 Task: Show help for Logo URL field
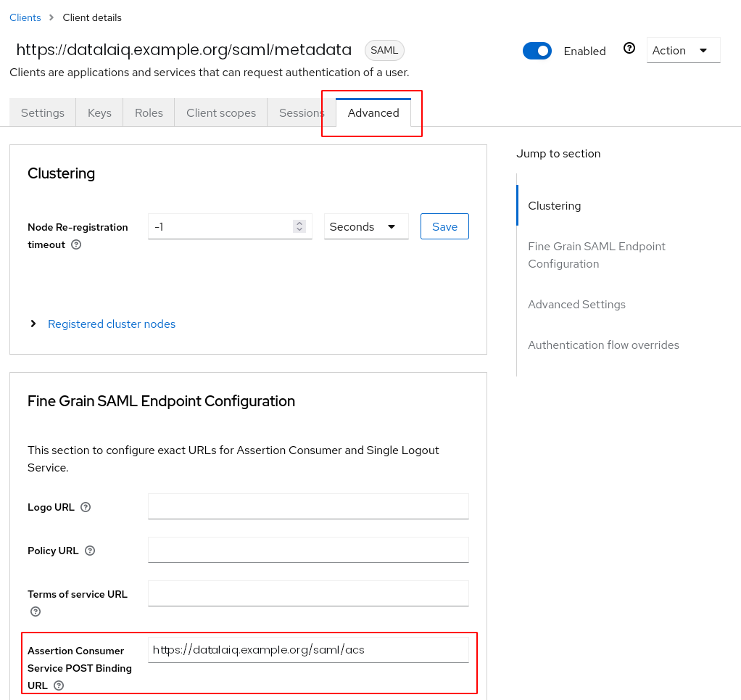(x=86, y=507)
